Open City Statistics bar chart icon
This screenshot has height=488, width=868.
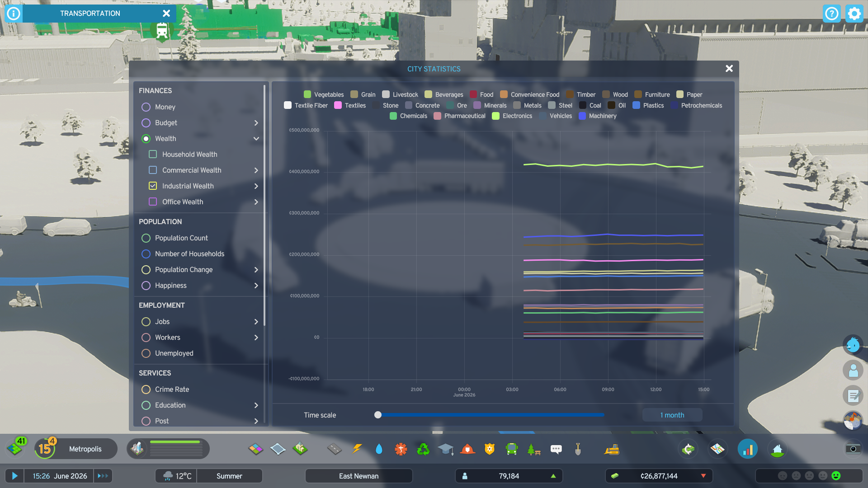click(748, 449)
